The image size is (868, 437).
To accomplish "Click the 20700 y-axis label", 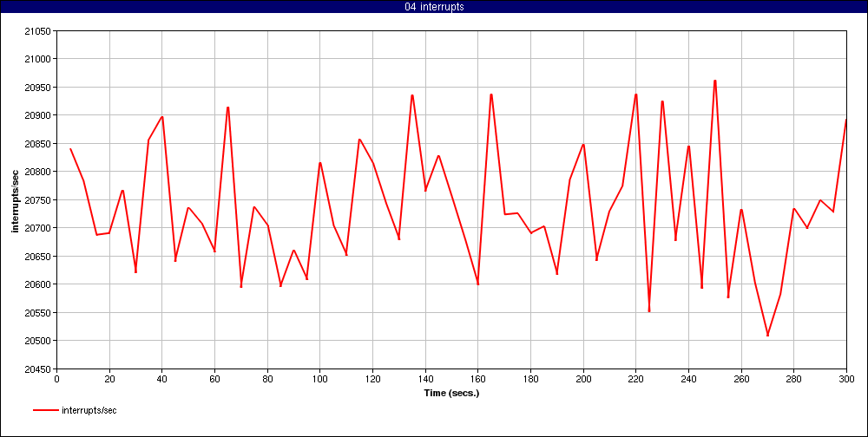I will click(x=37, y=228).
